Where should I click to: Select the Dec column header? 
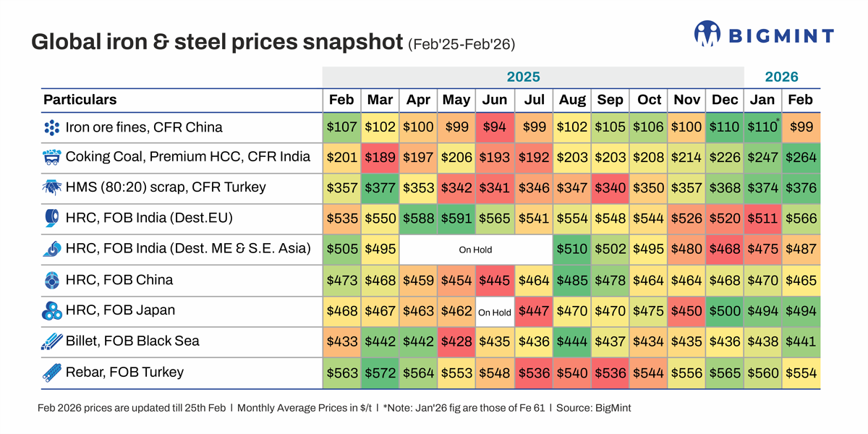725,100
